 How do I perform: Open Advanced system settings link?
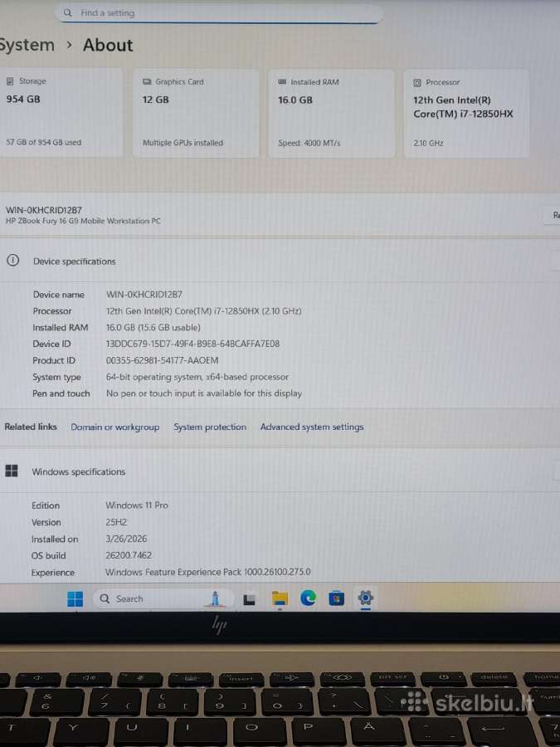[312, 427]
